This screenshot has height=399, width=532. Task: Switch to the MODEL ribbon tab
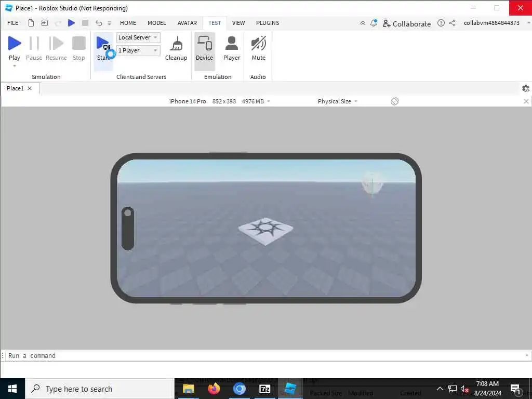(157, 23)
